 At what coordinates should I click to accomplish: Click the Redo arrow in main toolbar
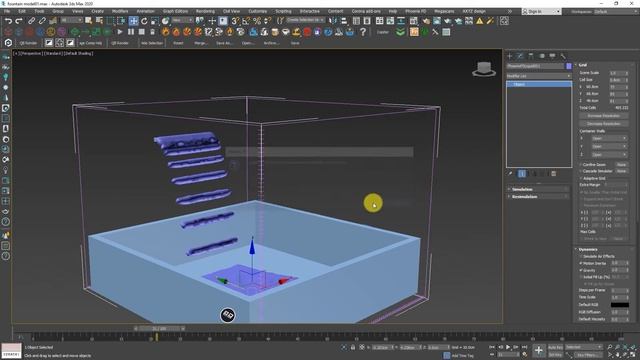18,21
